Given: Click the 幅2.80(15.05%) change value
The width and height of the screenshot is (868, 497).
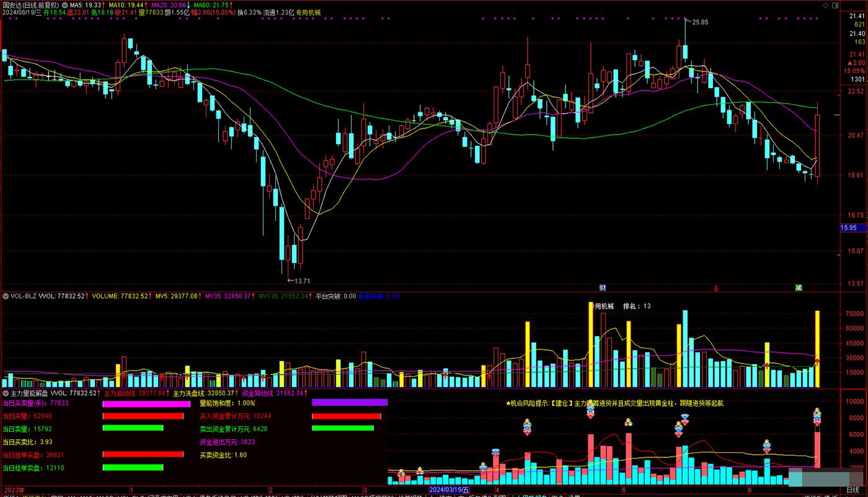Looking at the screenshot, I should click(213, 12).
